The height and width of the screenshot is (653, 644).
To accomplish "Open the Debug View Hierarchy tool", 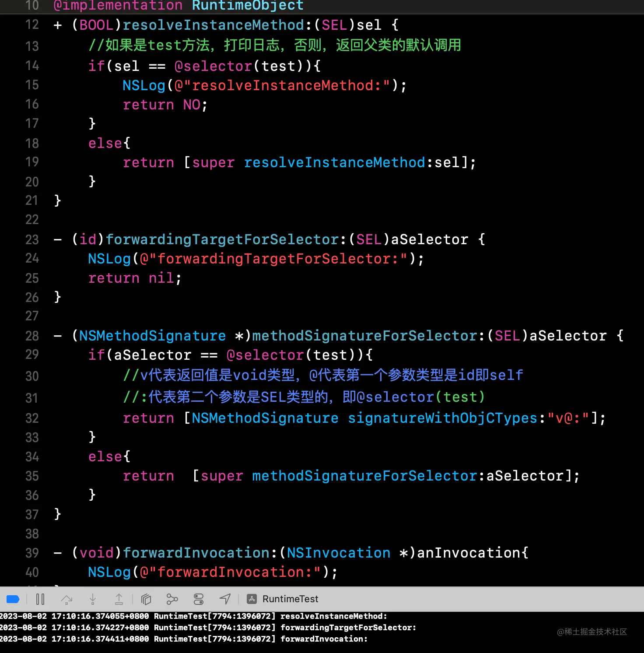I will [146, 599].
